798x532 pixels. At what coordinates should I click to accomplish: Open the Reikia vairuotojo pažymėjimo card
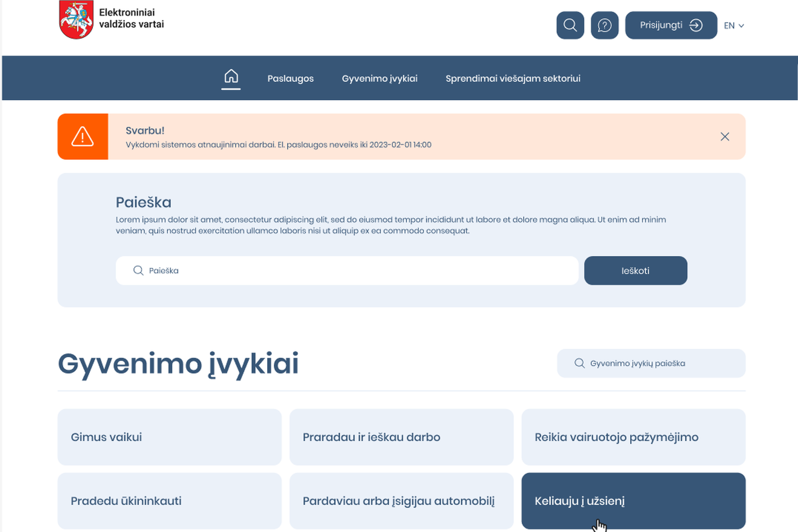(633, 437)
